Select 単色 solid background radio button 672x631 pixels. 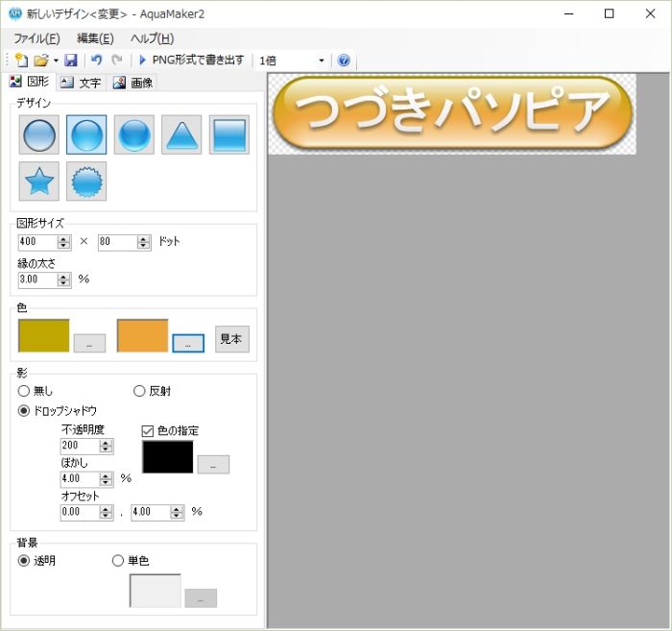point(119,561)
